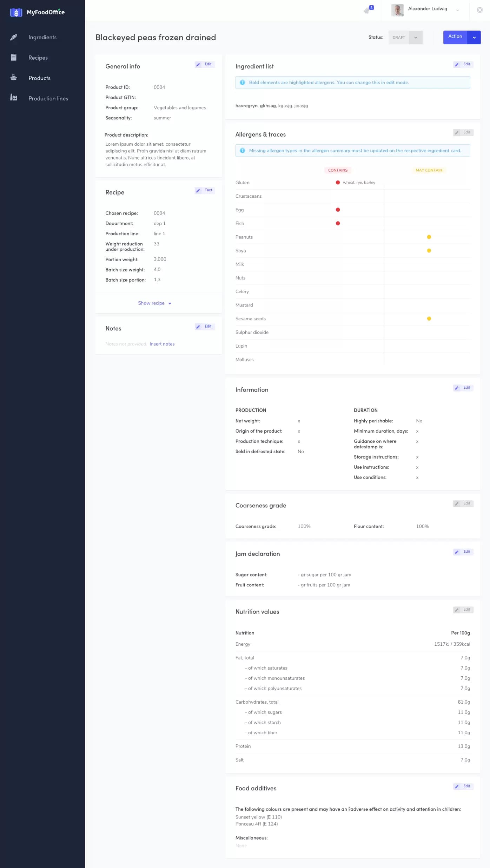Click the MyFoodOffice logo icon
Image resolution: width=490 pixels, height=868 pixels.
pos(16,12)
